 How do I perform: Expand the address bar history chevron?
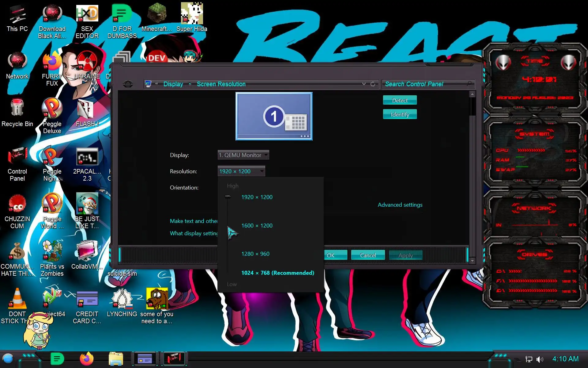pyautogui.click(x=364, y=84)
